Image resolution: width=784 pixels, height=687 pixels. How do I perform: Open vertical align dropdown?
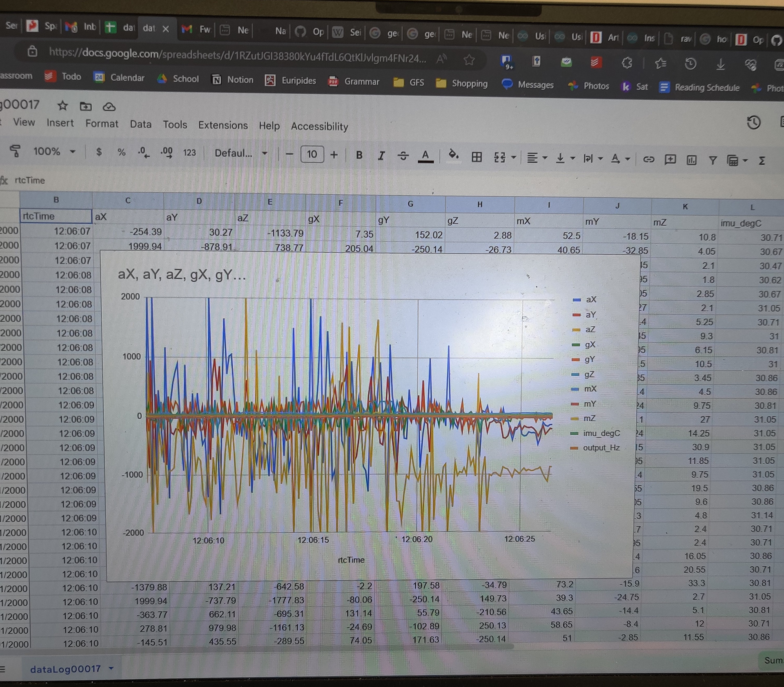(x=566, y=158)
